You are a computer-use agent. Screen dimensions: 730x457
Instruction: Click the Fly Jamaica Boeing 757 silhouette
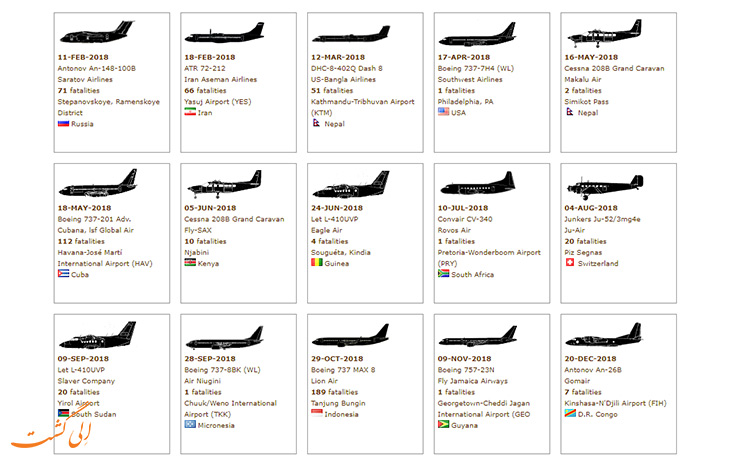click(x=478, y=336)
